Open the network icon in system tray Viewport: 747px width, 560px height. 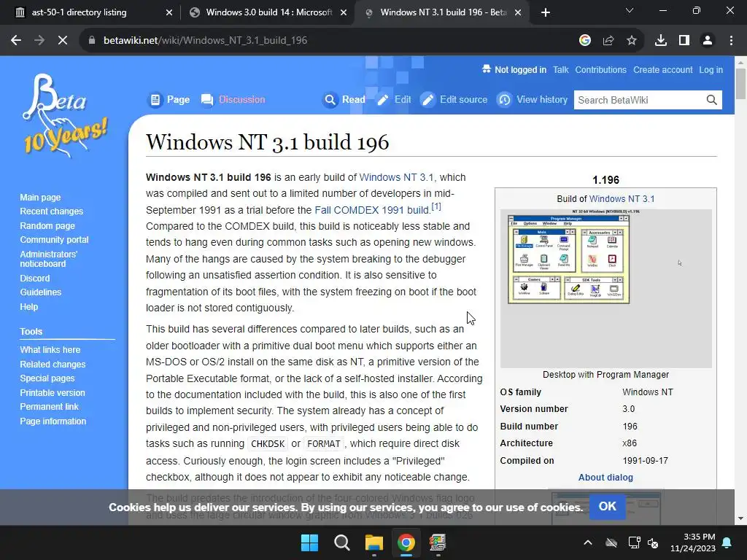click(x=634, y=542)
